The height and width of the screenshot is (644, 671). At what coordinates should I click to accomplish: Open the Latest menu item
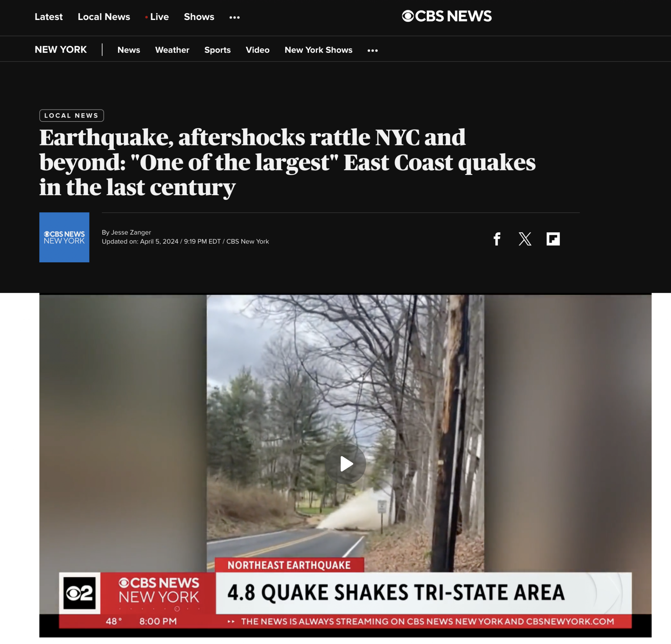click(48, 17)
